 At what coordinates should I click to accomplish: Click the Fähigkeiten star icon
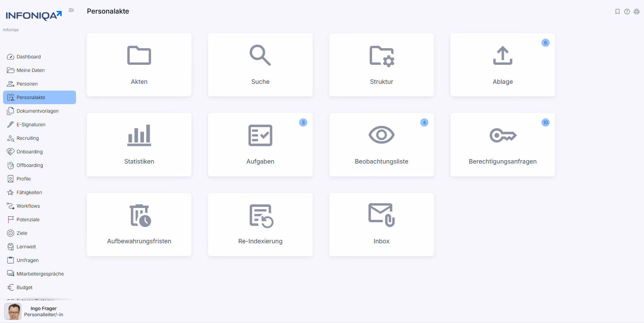(x=11, y=192)
